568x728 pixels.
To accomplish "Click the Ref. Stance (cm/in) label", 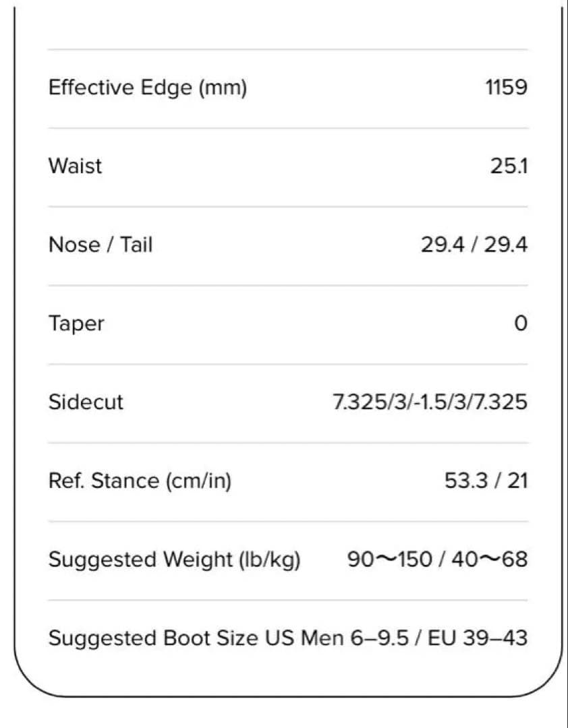I will pos(140,481).
